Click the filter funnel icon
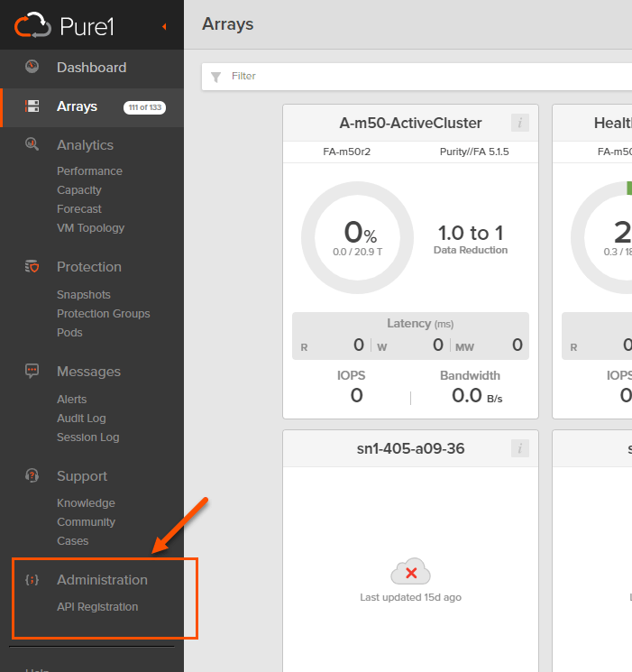This screenshot has height=672, width=632. point(216,77)
